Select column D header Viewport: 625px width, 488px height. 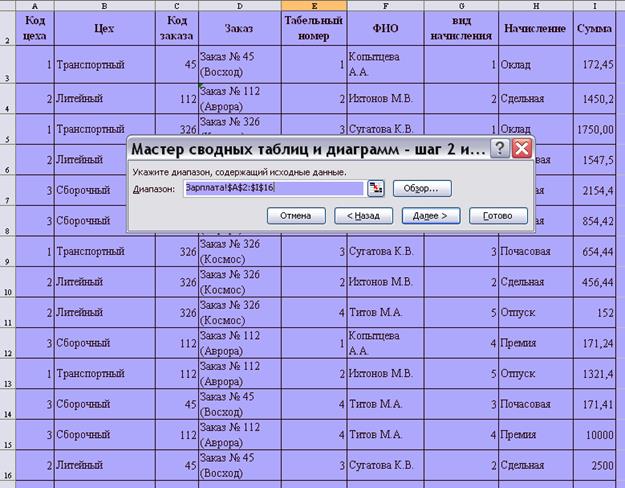(x=240, y=6)
